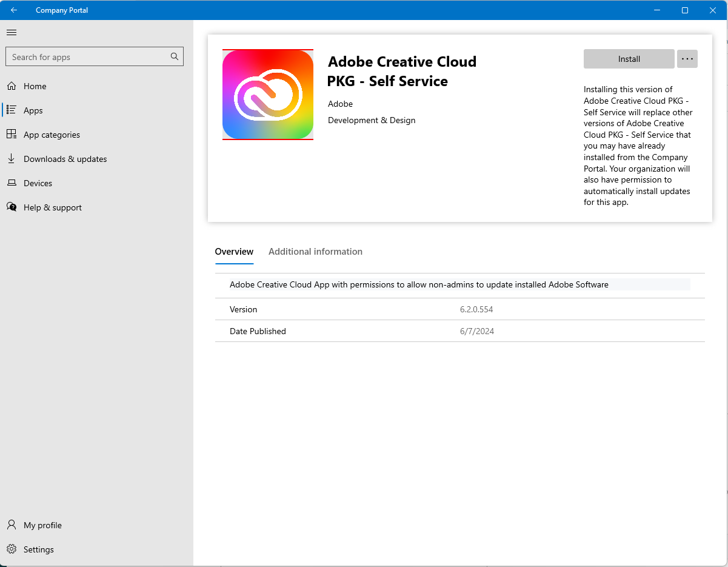Switch to the Overview tab
The image size is (728, 567).
pos(234,252)
